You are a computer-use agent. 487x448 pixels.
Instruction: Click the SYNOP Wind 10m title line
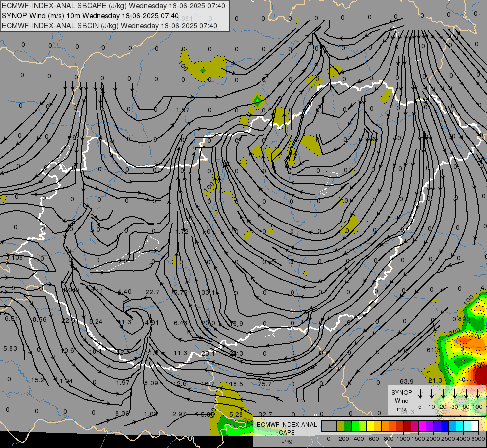[x=90, y=16]
